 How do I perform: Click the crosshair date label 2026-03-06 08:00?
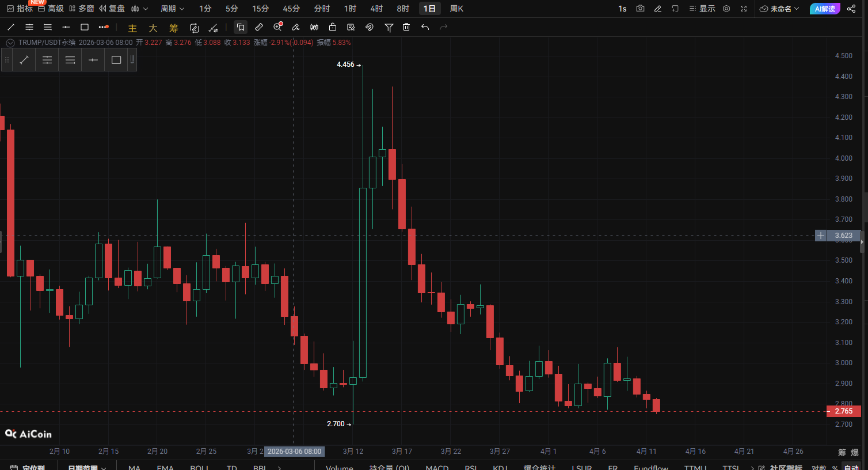(294, 452)
